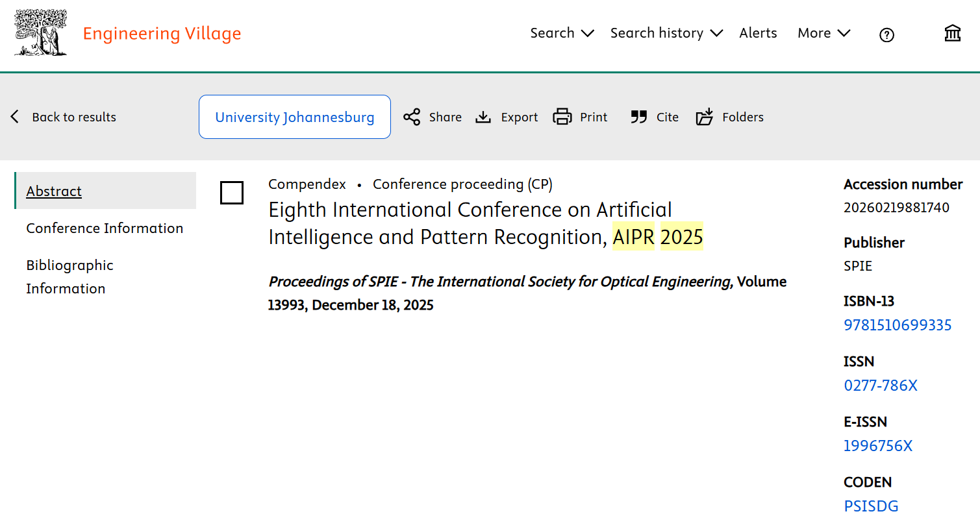
Task: Expand the Search history dropdown
Action: click(666, 33)
